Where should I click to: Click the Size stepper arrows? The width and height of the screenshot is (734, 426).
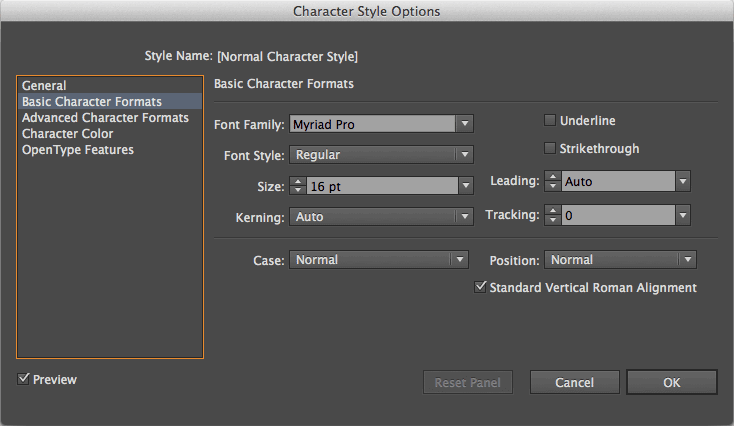pyautogui.click(x=297, y=186)
